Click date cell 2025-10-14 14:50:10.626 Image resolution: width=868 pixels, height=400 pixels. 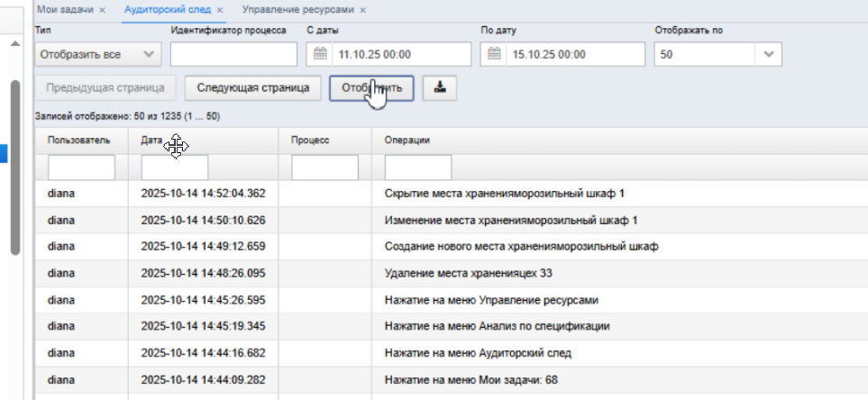pyautogui.click(x=203, y=220)
